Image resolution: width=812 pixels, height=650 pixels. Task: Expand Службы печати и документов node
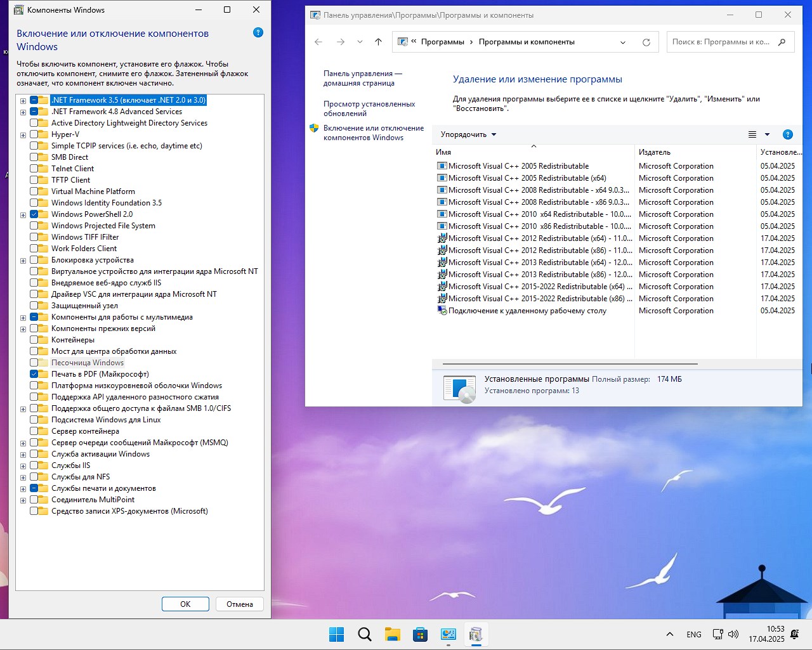coord(23,489)
